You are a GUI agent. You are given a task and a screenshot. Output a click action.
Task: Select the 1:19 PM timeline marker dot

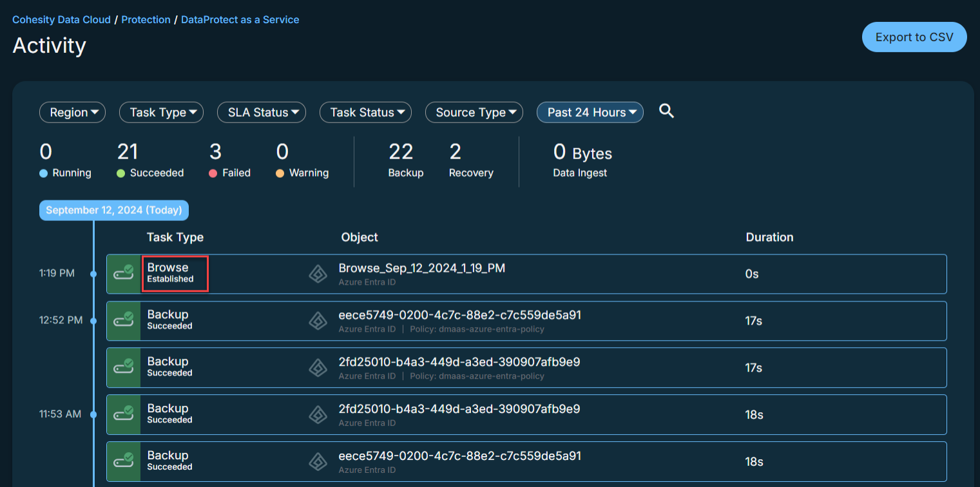click(93, 274)
